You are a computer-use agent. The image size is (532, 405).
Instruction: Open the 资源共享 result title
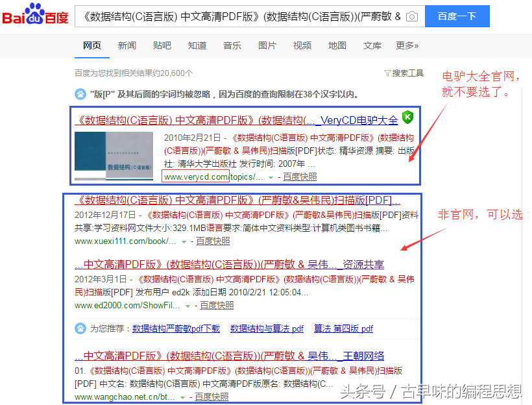(230, 264)
